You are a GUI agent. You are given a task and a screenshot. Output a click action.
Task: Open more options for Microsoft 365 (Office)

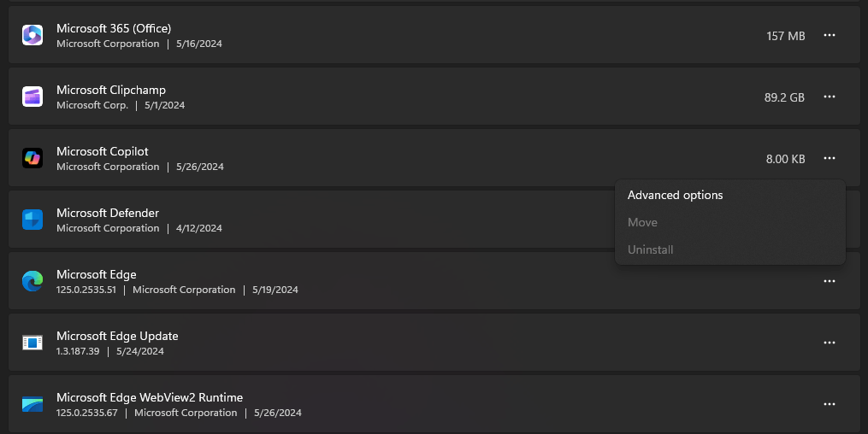[829, 35]
